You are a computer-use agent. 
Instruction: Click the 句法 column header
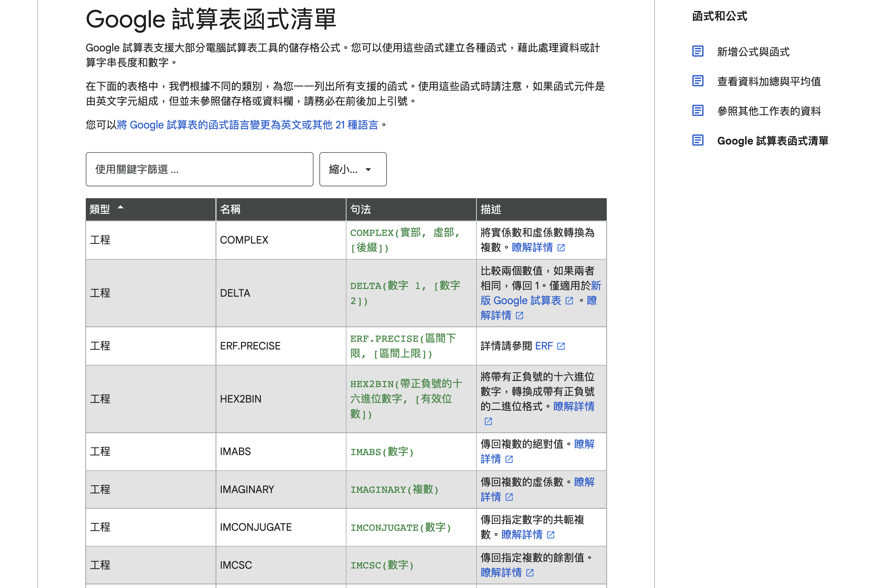pos(360,209)
